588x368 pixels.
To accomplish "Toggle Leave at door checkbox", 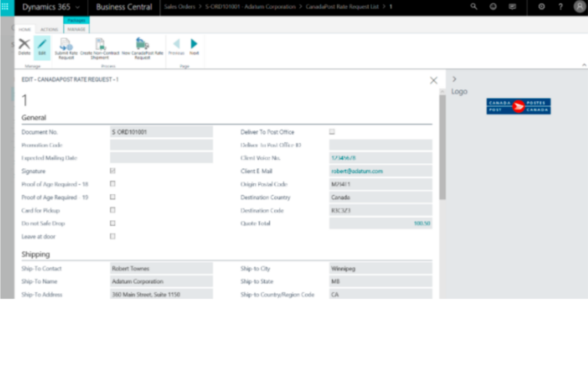I will click(112, 236).
